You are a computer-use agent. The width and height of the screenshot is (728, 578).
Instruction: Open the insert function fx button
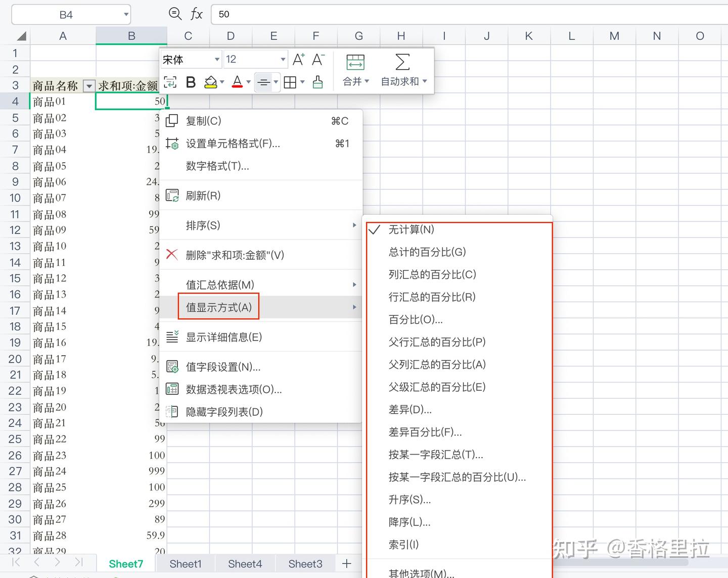[196, 14]
